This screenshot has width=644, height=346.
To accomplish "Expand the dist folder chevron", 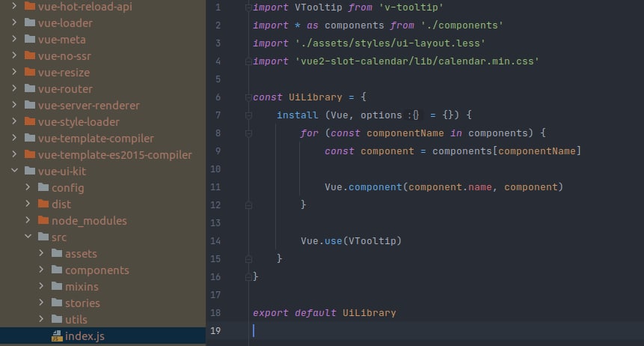I will click(28, 203).
